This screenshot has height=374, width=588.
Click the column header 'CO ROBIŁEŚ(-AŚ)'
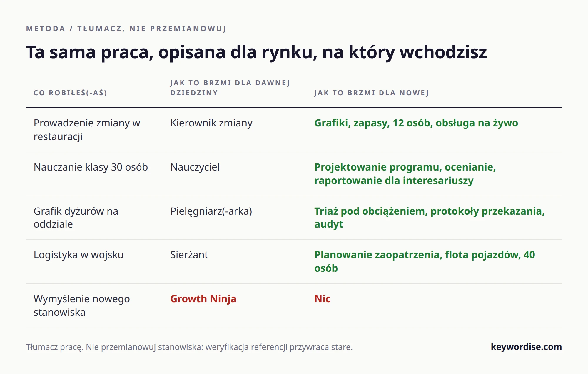(70, 93)
